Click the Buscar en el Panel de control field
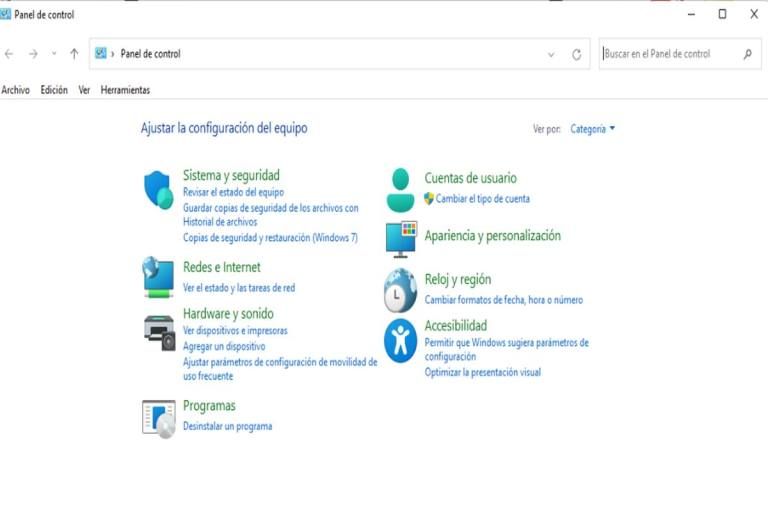Viewport: 768px width, 512px height. coord(670,54)
